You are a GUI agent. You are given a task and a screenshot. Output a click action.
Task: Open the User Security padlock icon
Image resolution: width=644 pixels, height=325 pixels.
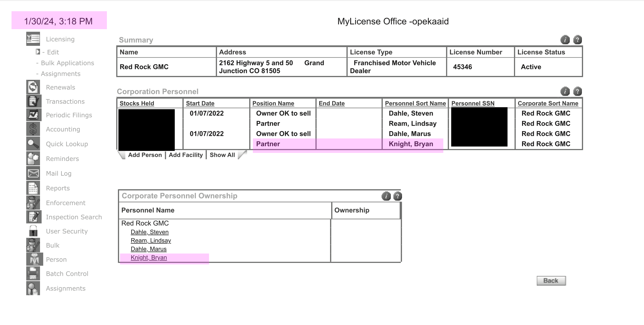[x=33, y=231]
